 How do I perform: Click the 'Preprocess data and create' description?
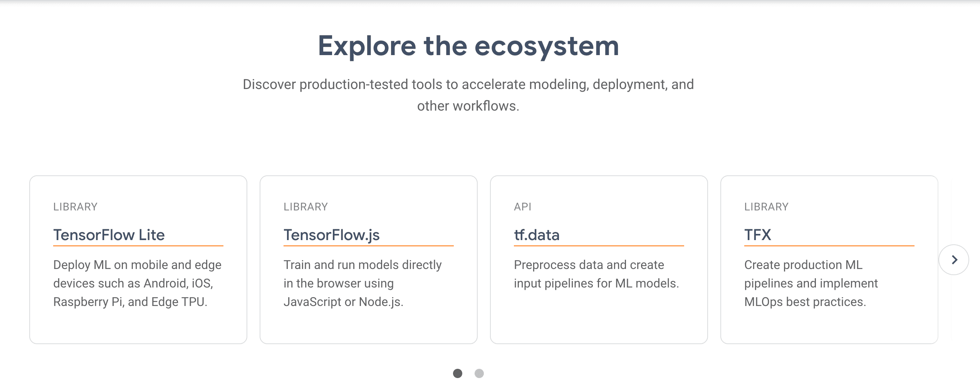[x=596, y=274]
